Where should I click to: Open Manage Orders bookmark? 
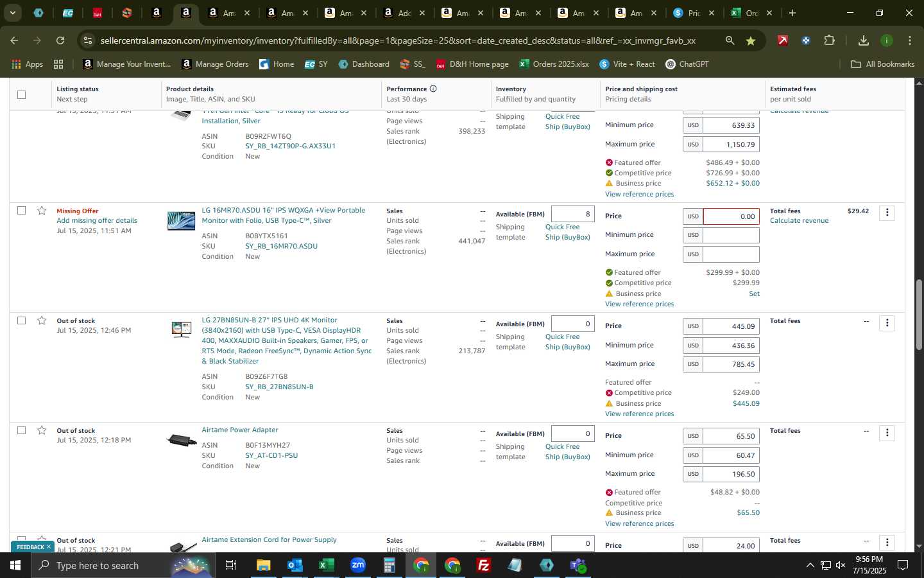click(x=216, y=64)
